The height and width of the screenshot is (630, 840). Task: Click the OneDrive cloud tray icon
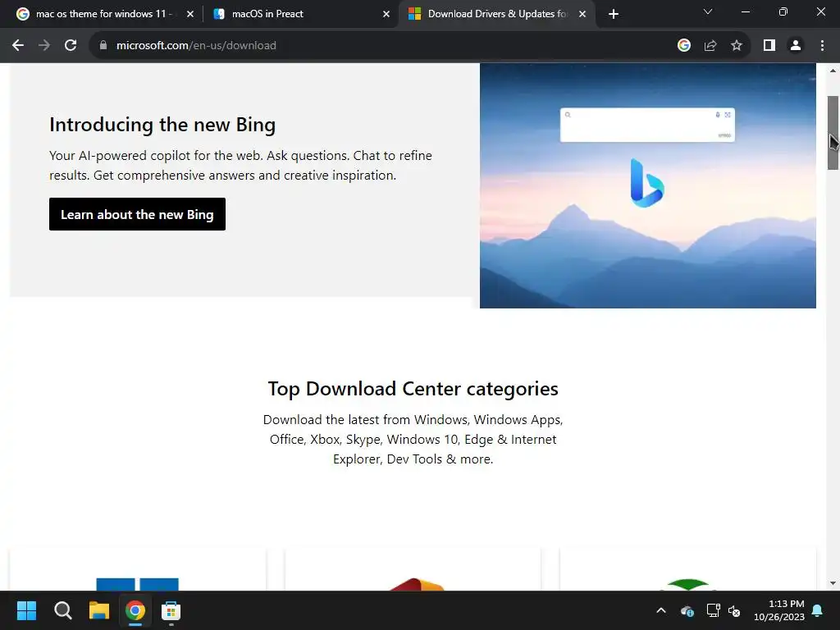(687, 610)
